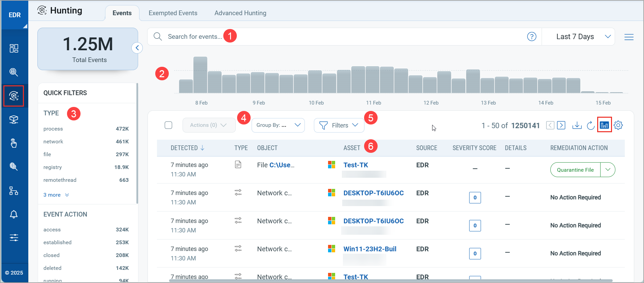Viewport: 644px width, 283px height.
Task: Click the ASSET column header
Action: (352, 148)
